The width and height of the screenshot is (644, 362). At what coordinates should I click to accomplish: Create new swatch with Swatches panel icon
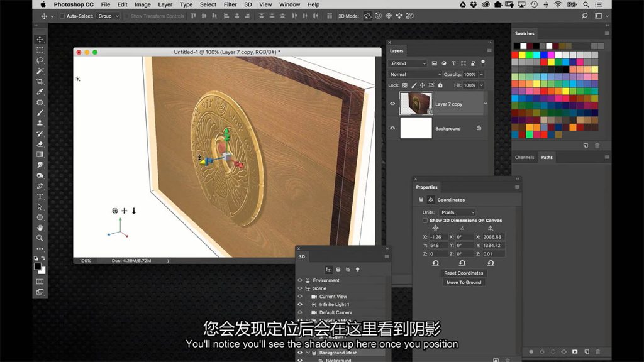586,146
